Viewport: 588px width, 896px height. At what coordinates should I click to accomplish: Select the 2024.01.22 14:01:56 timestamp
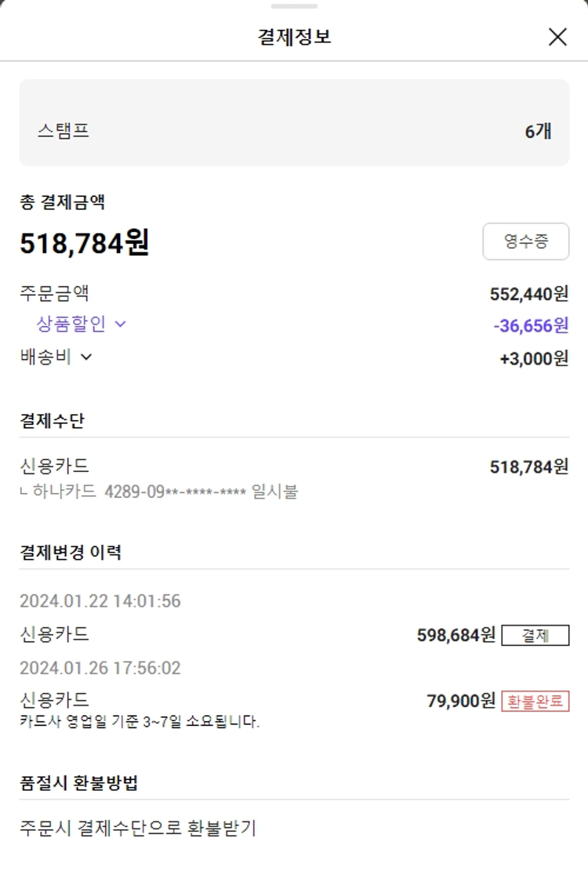[100, 601]
